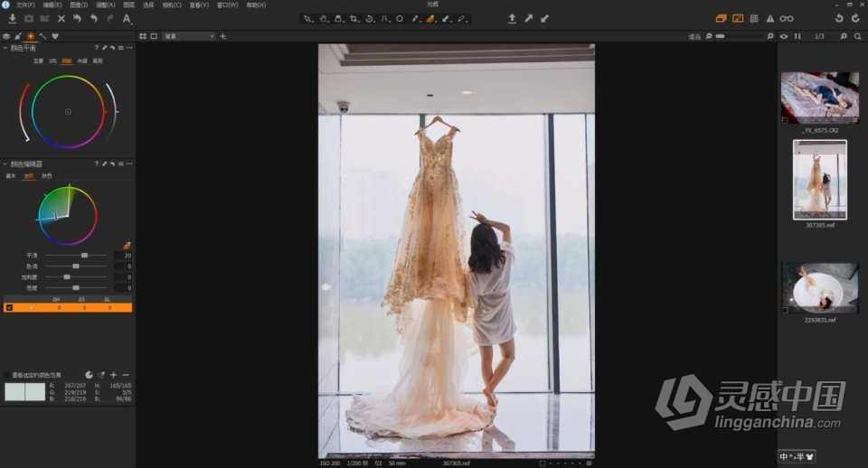Screen dimensions: 868x468
Task: Select the Draw mask brush tool
Action: coord(415,19)
